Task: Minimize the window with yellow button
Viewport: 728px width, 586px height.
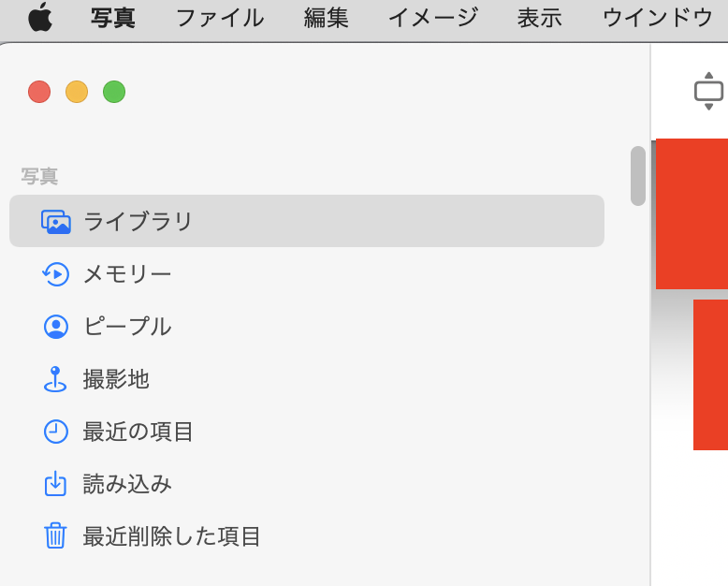Action: [x=77, y=92]
